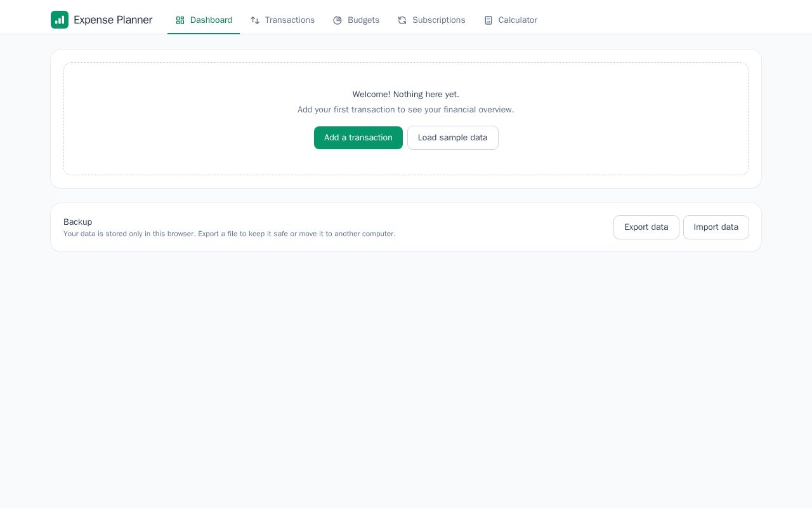Viewport: 812px width, 508px height.
Task: Open the Subscriptions tab
Action: point(431,20)
